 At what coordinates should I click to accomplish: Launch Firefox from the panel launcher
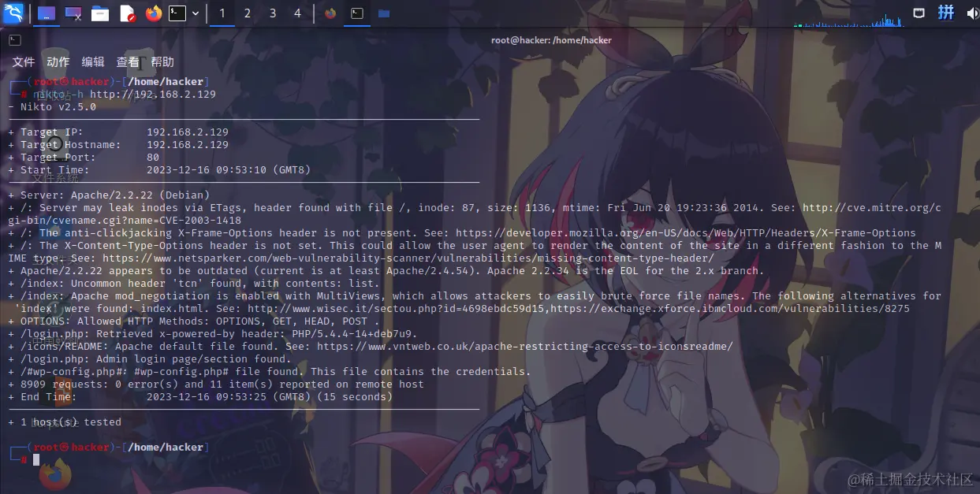click(x=153, y=13)
